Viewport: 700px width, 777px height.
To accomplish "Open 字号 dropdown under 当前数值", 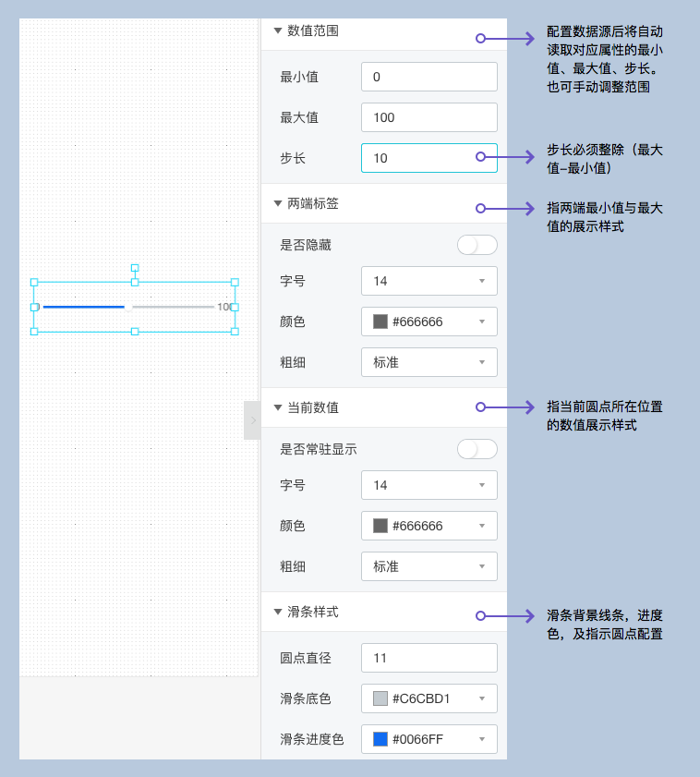I will 428,485.
